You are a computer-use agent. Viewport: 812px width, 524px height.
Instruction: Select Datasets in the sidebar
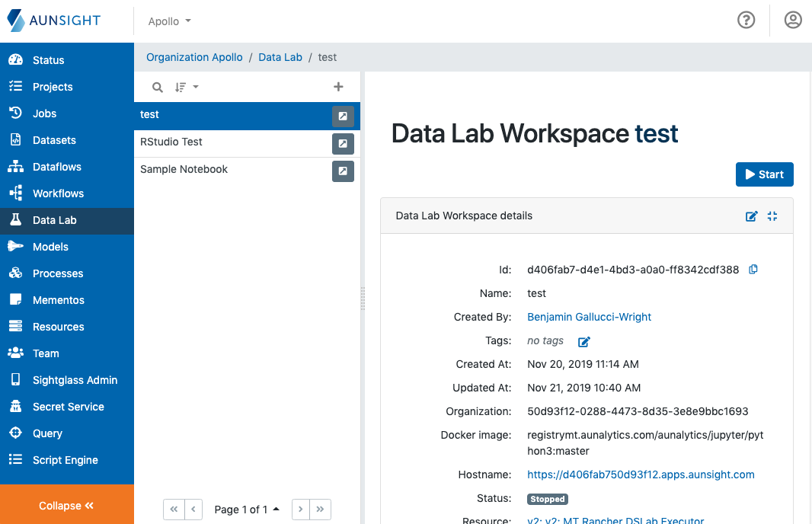[x=55, y=140]
